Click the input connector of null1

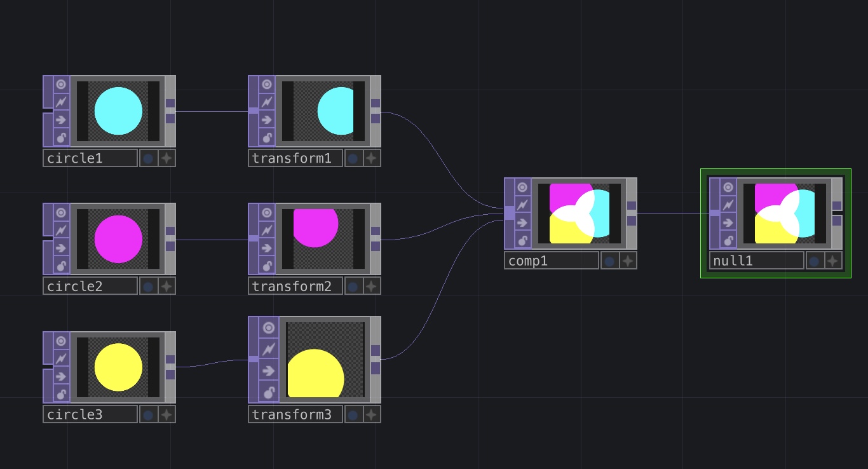click(x=715, y=213)
